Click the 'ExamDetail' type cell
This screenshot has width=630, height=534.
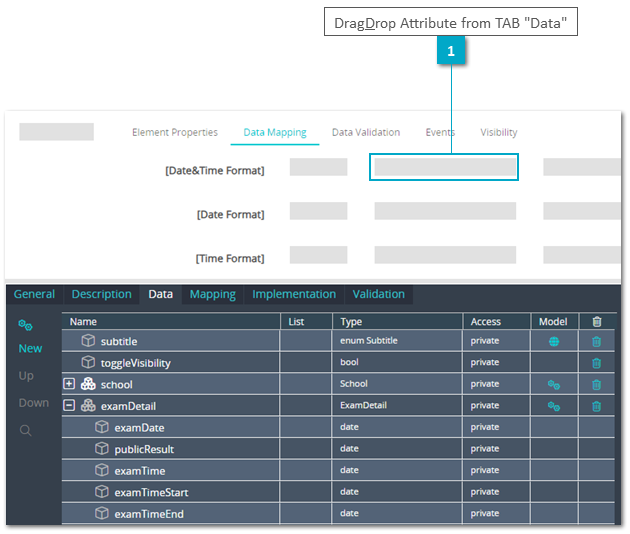click(x=397, y=405)
